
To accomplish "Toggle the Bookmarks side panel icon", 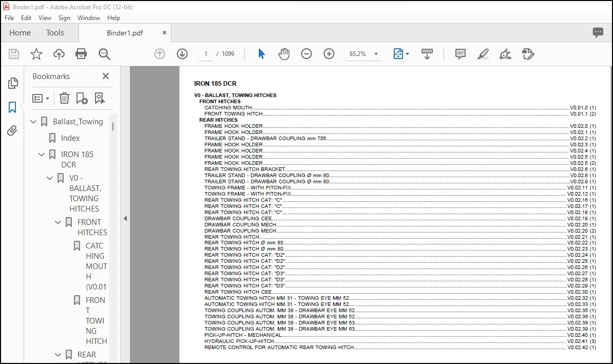I will coord(12,107).
